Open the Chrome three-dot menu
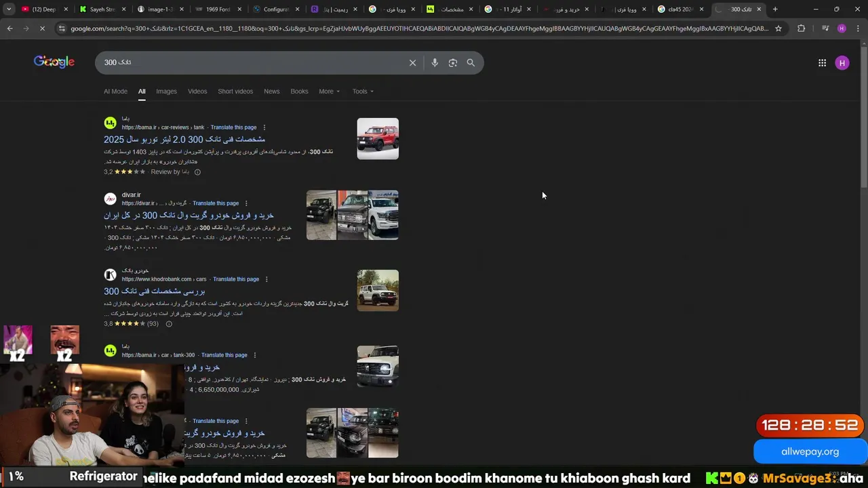The width and height of the screenshot is (868, 488). [858, 28]
